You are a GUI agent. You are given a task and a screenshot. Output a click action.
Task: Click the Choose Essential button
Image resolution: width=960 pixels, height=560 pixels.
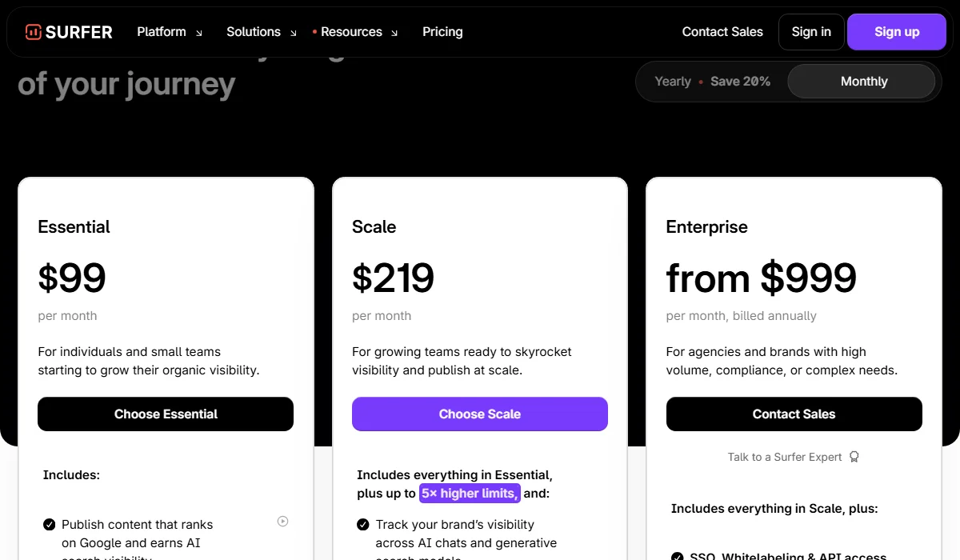click(166, 414)
